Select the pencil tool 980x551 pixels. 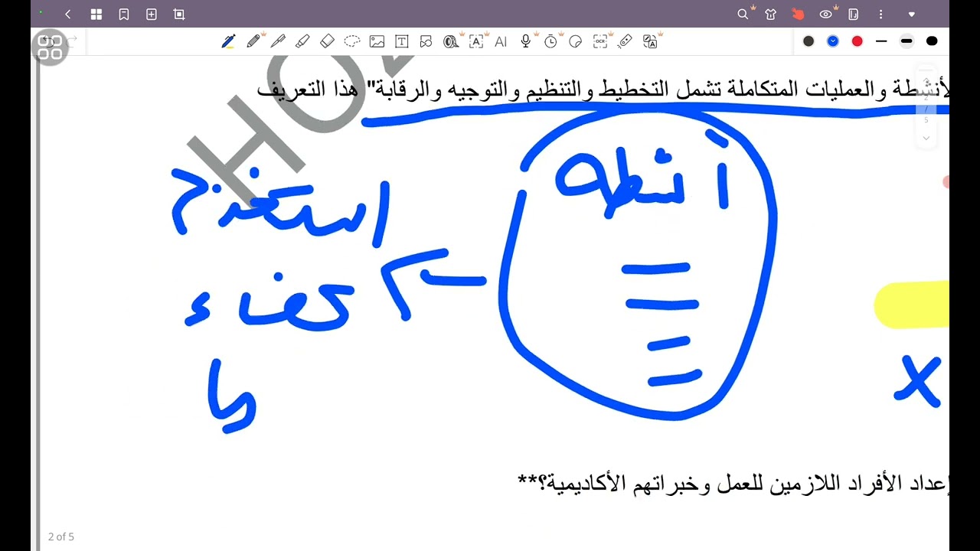click(253, 41)
